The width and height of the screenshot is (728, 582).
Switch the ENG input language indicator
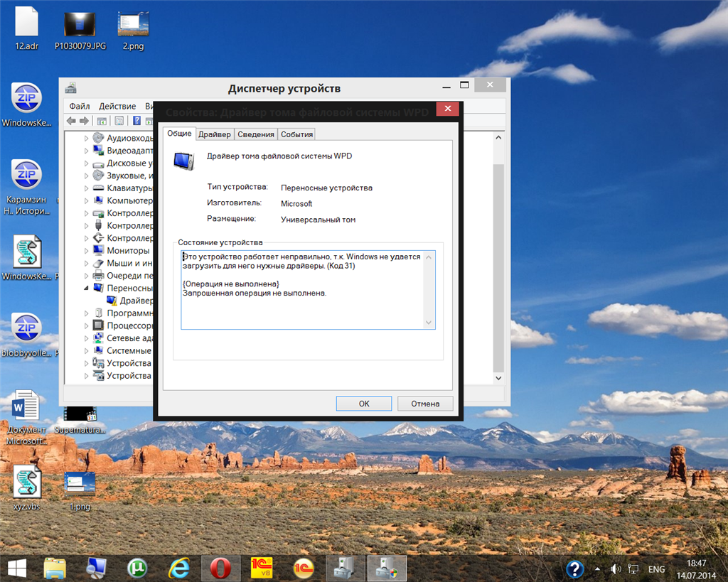click(656, 569)
